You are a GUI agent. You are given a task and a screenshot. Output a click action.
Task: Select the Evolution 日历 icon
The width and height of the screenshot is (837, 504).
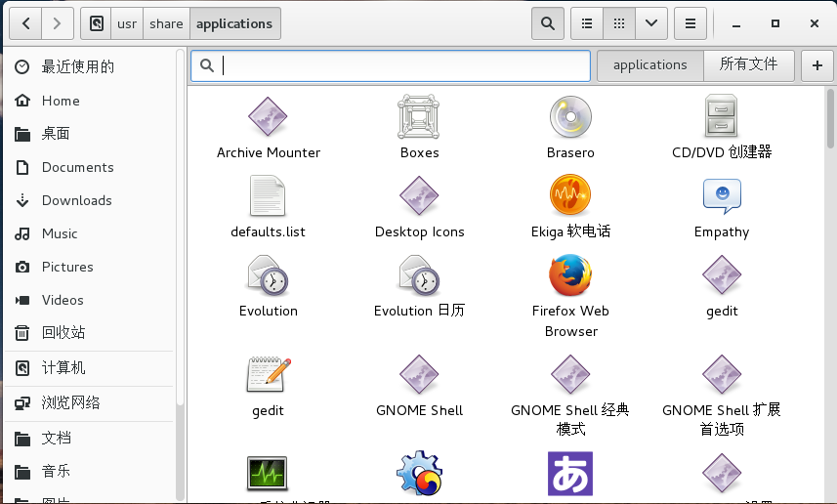(419, 275)
